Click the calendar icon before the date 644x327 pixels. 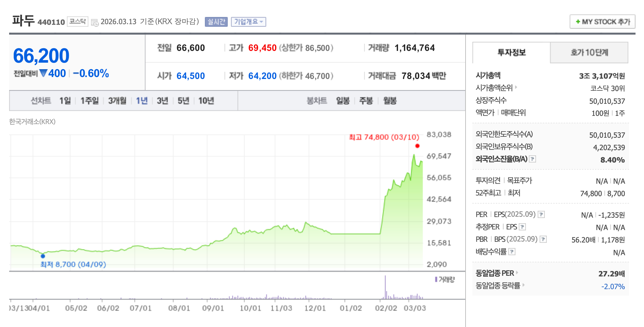[x=95, y=22]
